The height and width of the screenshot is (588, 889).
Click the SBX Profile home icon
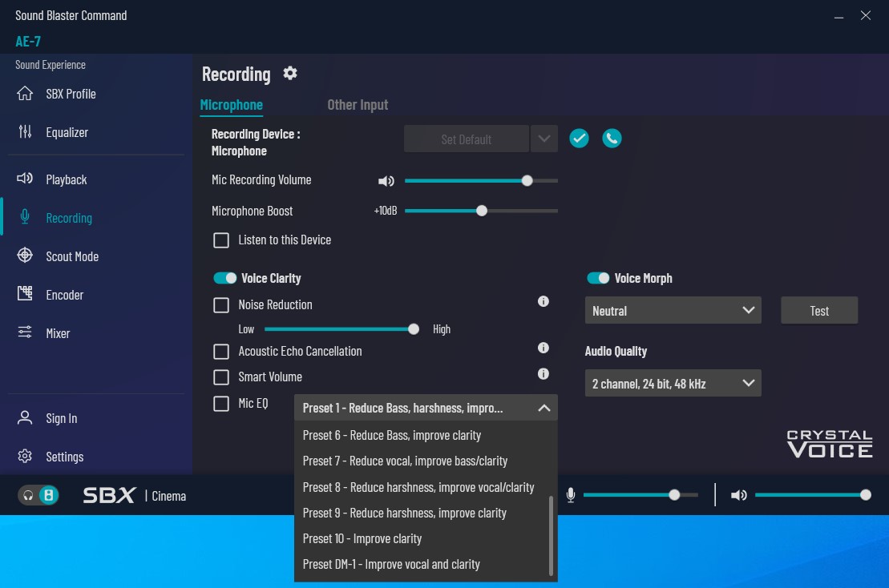pos(25,94)
